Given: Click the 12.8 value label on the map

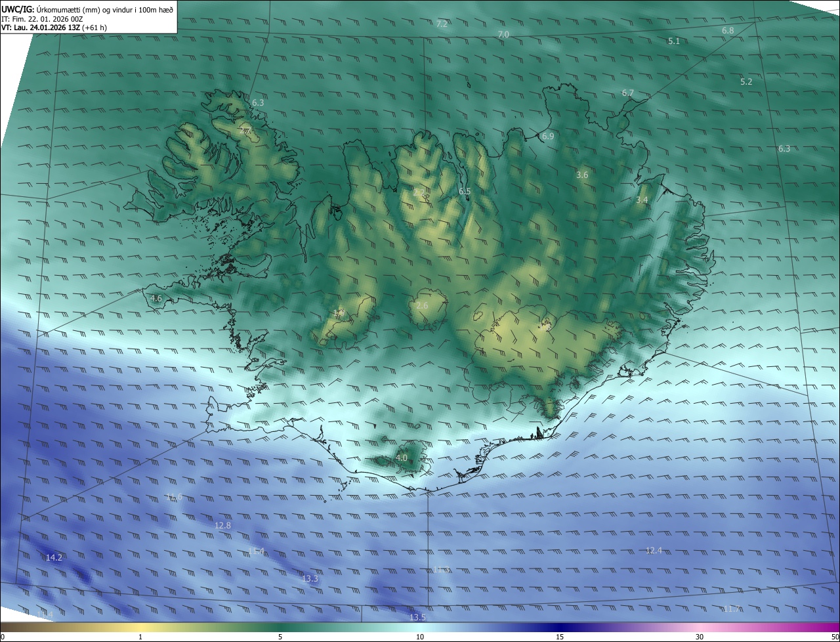Looking at the screenshot, I should click(222, 525).
